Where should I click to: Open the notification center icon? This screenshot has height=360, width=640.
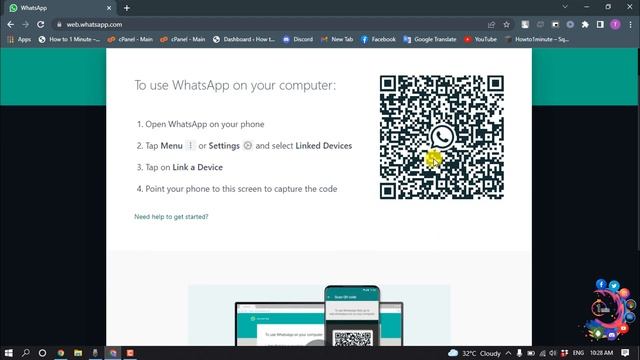pos(625,353)
